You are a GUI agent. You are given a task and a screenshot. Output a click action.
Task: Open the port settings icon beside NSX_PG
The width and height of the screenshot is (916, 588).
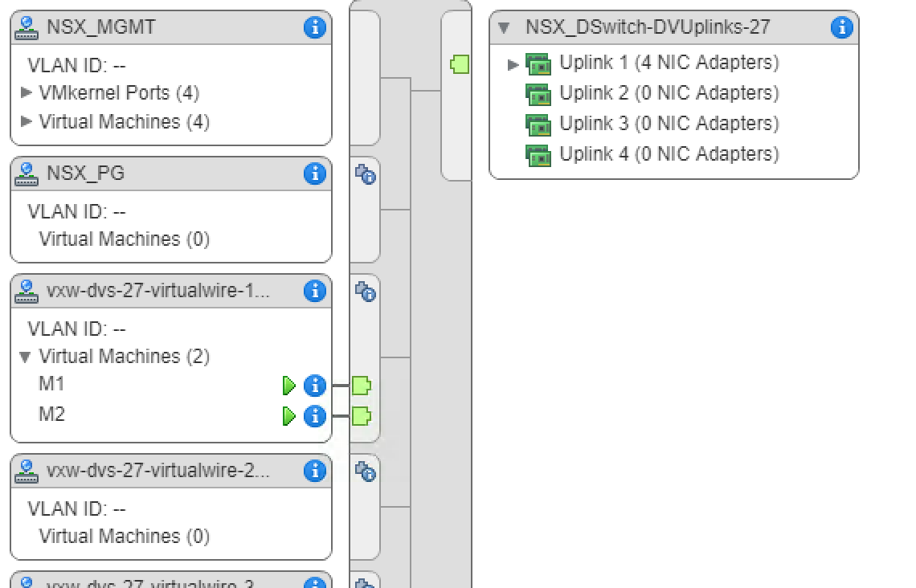366,174
